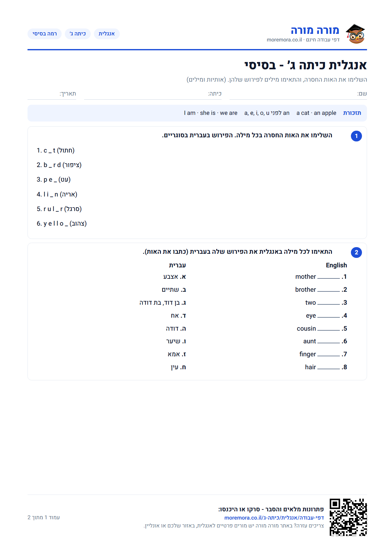Click the QR code in the footer
The height and width of the screenshot is (555, 392).
coord(348,517)
